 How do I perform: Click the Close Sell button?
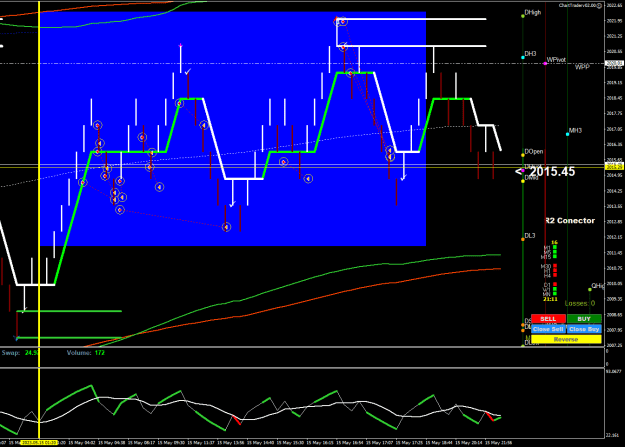[x=548, y=329]
